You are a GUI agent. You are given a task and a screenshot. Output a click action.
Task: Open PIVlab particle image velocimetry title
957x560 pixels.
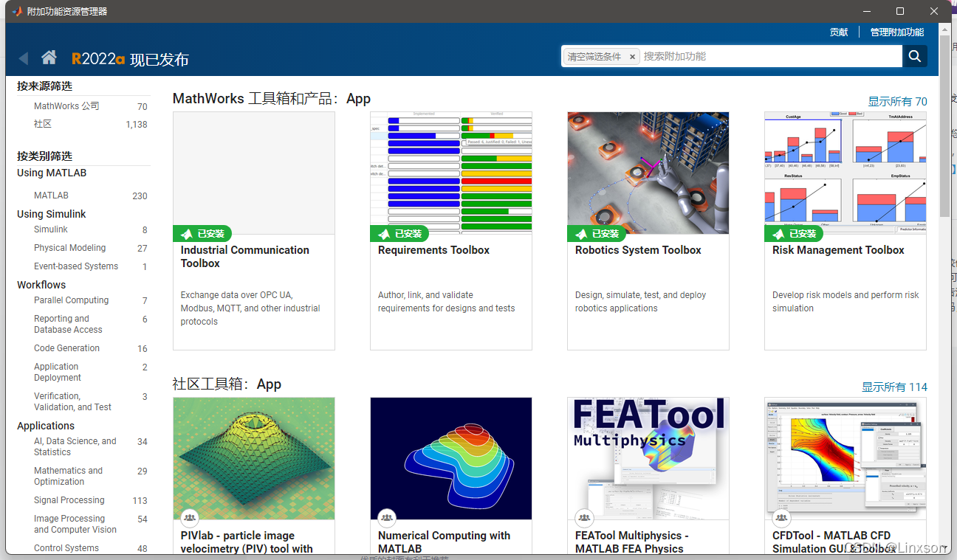coord(247,542)
